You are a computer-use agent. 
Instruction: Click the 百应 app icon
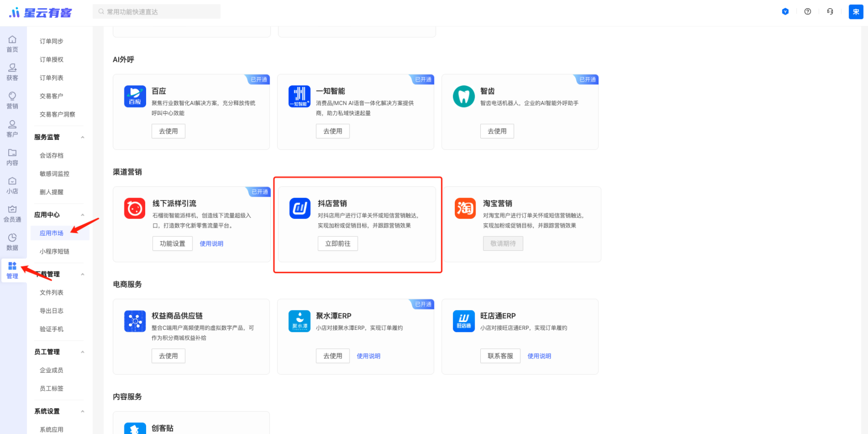[135, 96]
